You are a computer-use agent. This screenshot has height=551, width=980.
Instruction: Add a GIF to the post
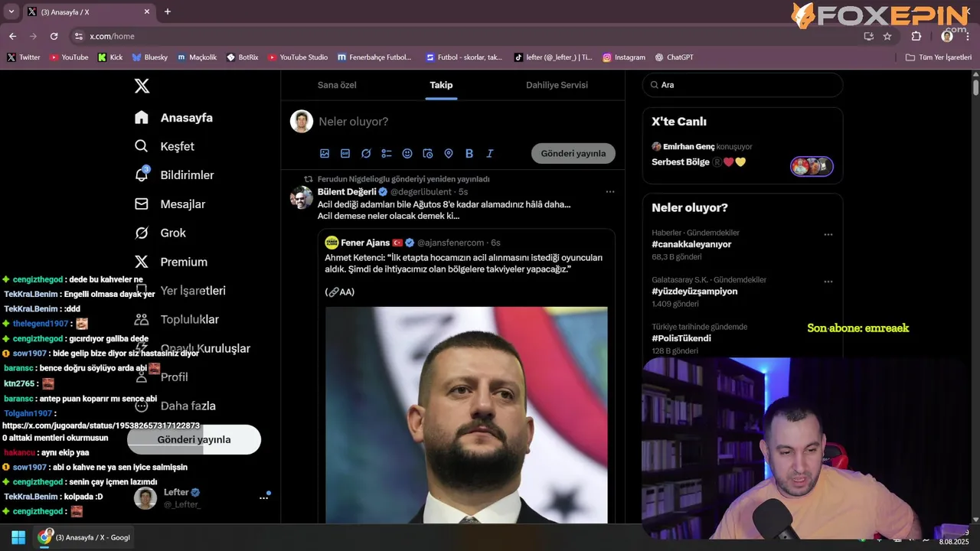point(345,153)
